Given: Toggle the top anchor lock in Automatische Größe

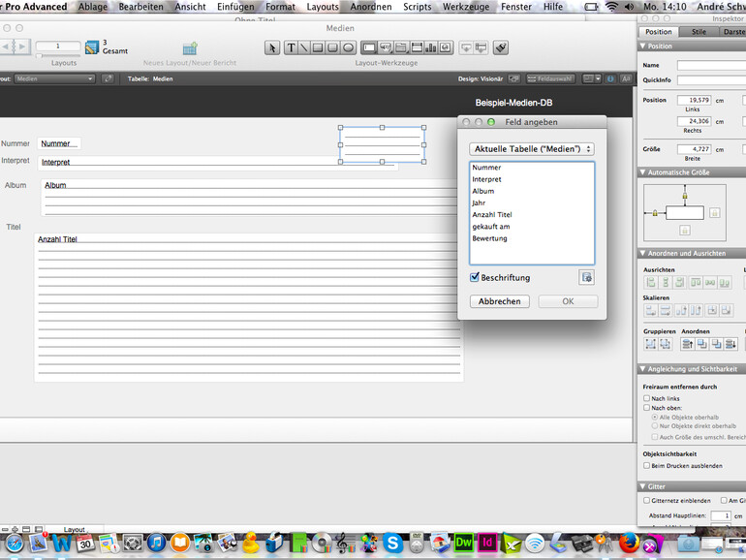Looking at the screenshot, I should (x=685, y=196).
